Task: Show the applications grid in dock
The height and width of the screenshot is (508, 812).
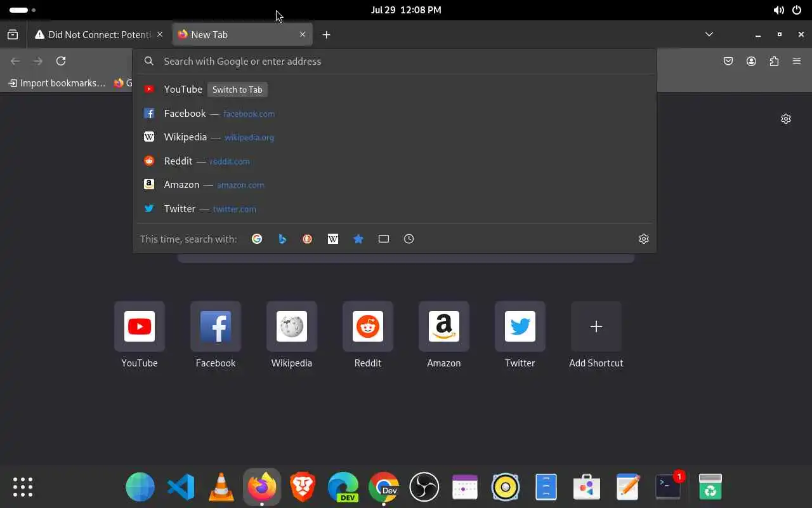Action: pyautogui.click(x=23, y=487)
